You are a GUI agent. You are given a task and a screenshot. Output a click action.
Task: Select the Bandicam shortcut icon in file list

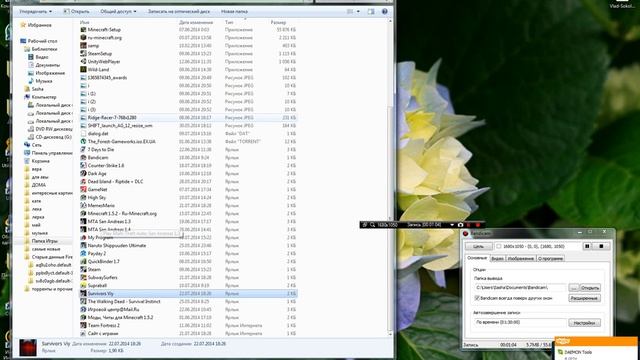click(x=83, y=158)
